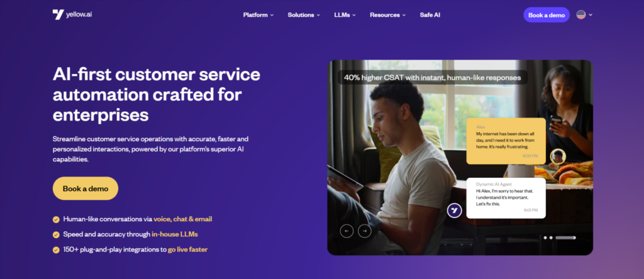Click the Dynamic AI Agent chat bubble
Screen dimensions: 644x279
click(x=506, y=198)
